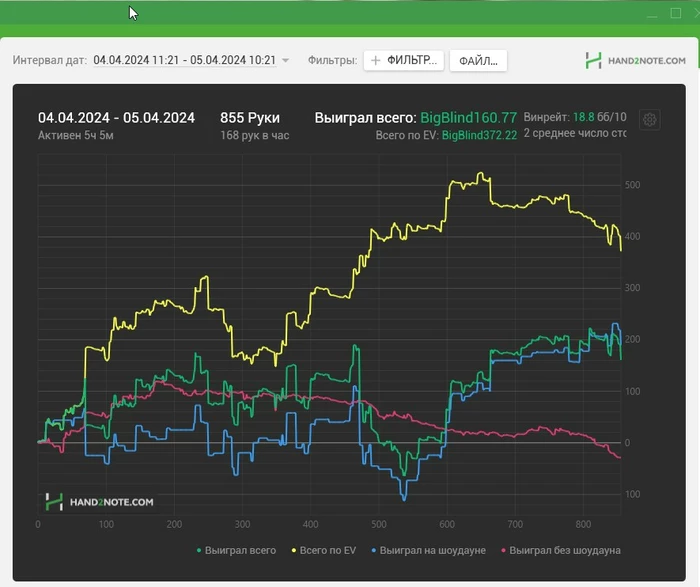
Task: Add a filter with ФИЛЬТР button
Action: click(404, 60)
